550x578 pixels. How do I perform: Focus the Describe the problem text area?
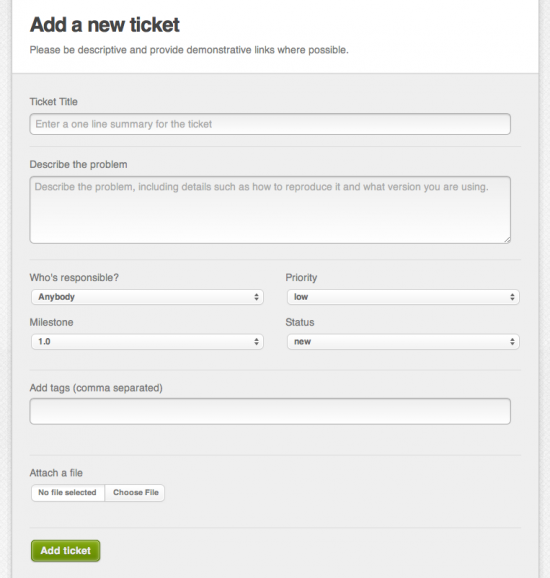coord(270,210)
